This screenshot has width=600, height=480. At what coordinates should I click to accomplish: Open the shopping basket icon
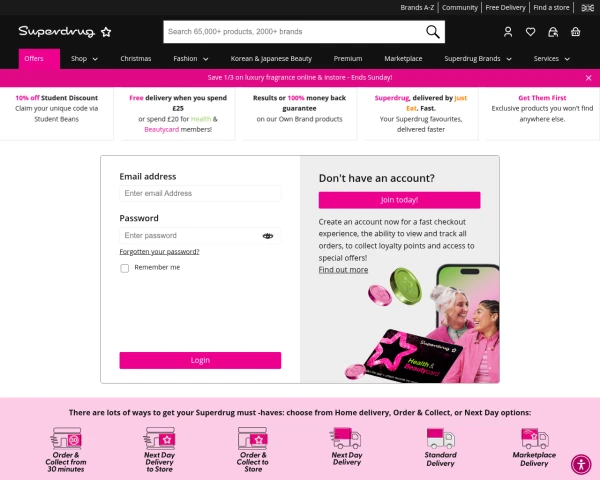click(576, 32)
